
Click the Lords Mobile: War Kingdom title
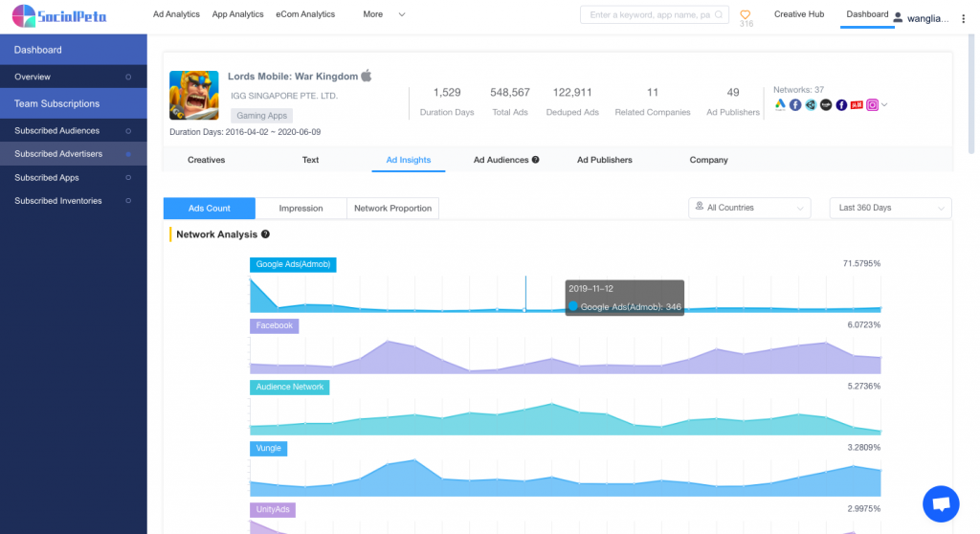tap(293, 77)
